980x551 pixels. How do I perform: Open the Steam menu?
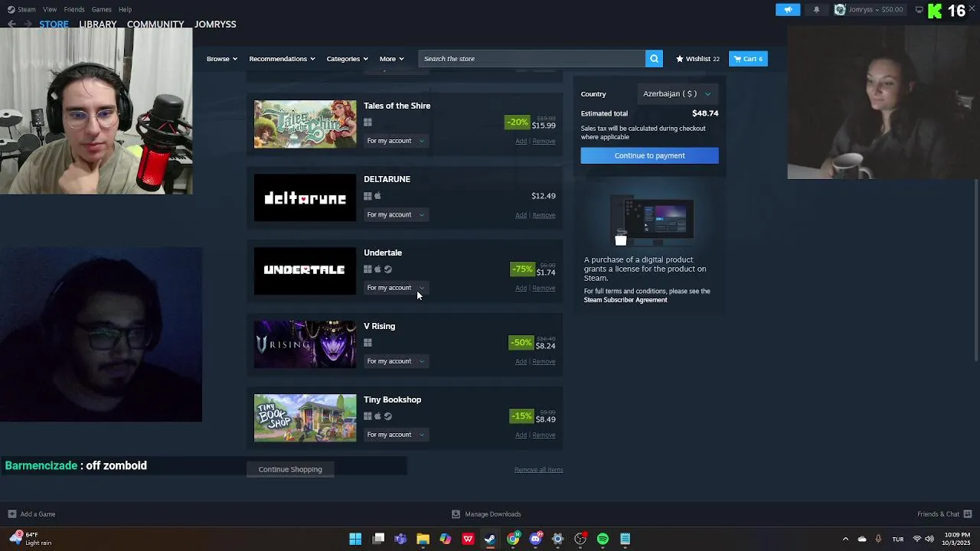point(27,9)
